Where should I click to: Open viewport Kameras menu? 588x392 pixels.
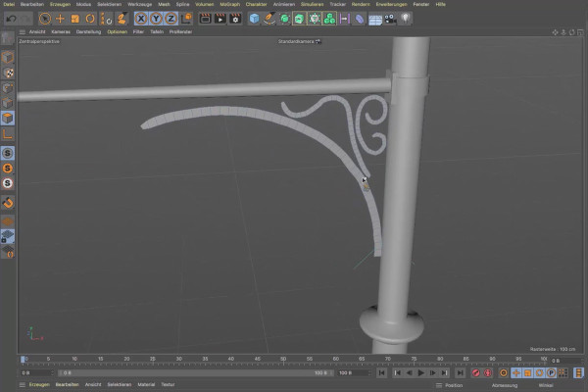click(61, 32)
